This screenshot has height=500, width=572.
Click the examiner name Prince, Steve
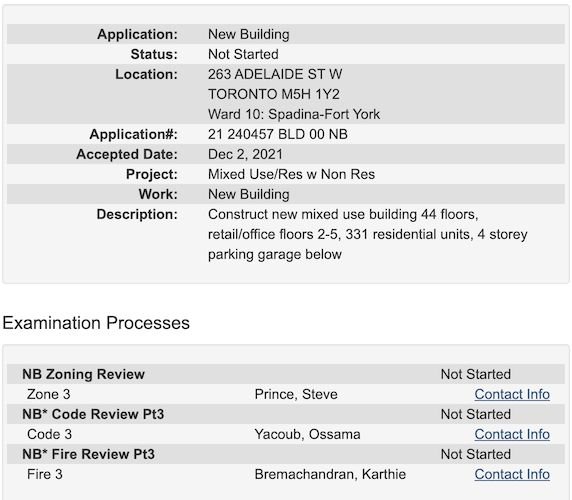[296, 394]
